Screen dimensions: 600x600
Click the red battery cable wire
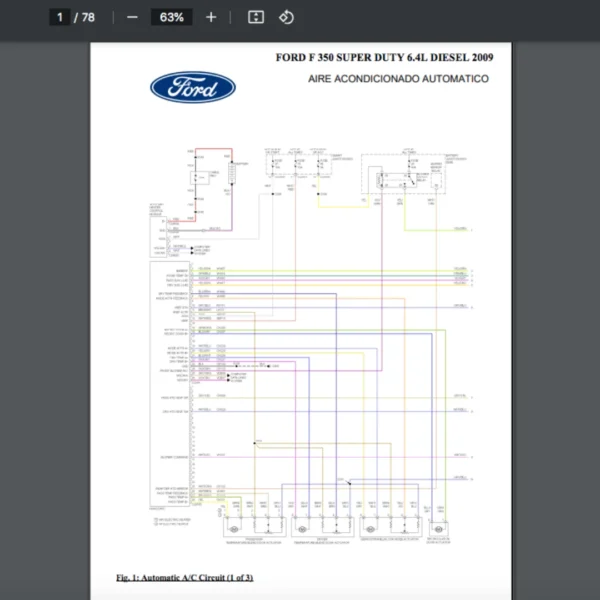click(x=214, y=150)
